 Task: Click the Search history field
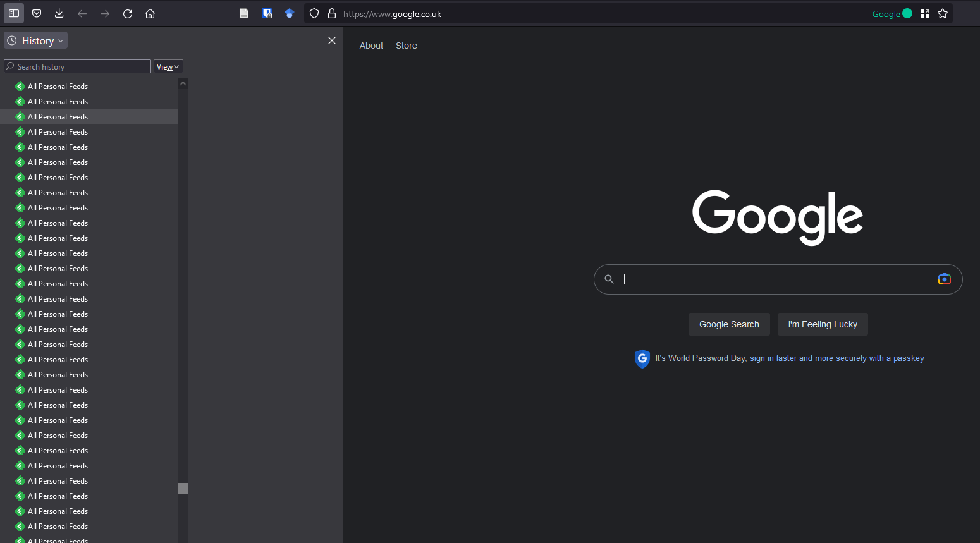(77, 66)
